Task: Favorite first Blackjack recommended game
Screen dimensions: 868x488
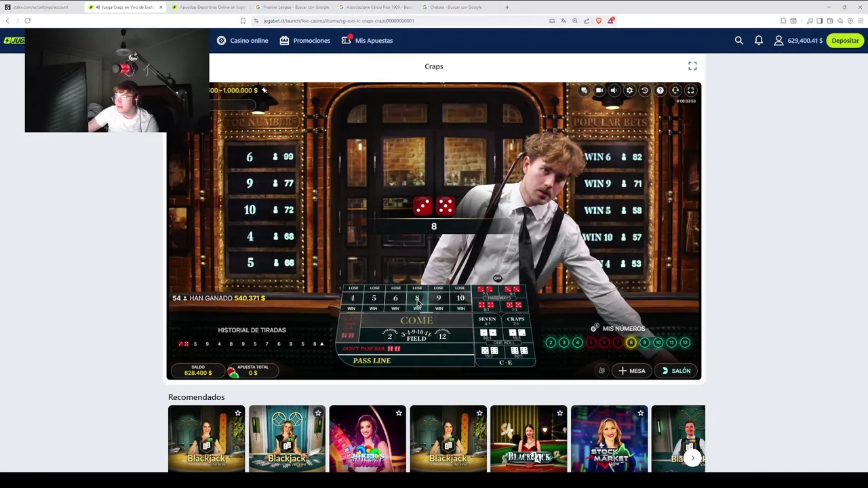Action: [x=237, y=413]
